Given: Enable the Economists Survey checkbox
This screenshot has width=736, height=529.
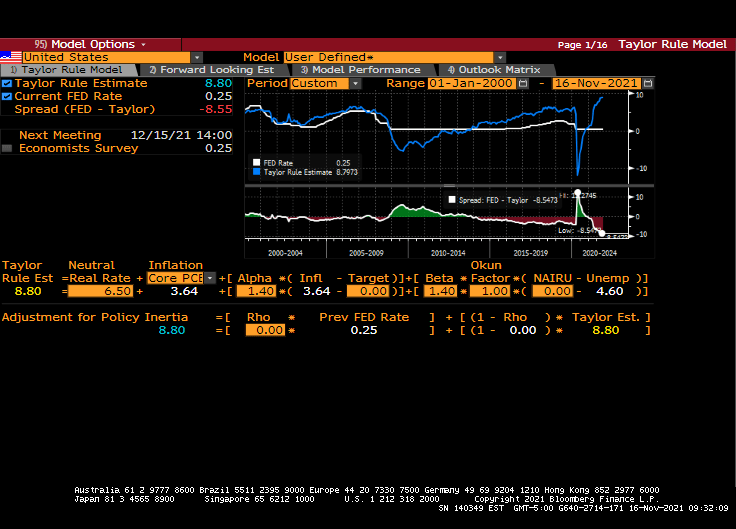Looking at the screenshot, I should pyautogui.click(x=8, y=148).
